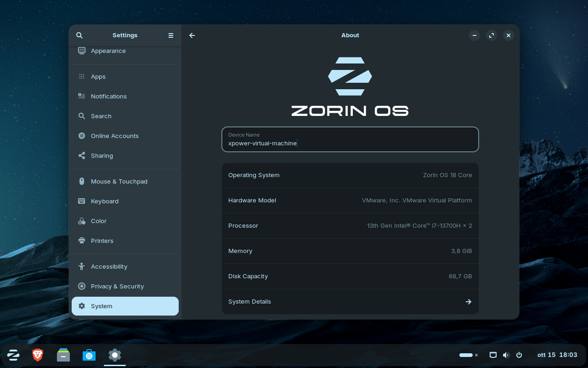This screenshot has height=368, width=588.
Task: Click the About title in header bar
Action: 350,35
